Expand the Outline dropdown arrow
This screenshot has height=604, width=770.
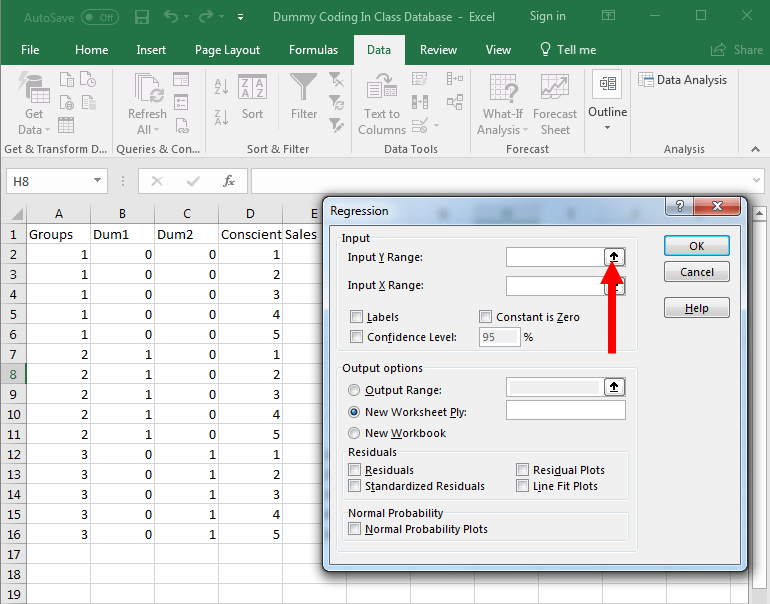click(607, 128)
